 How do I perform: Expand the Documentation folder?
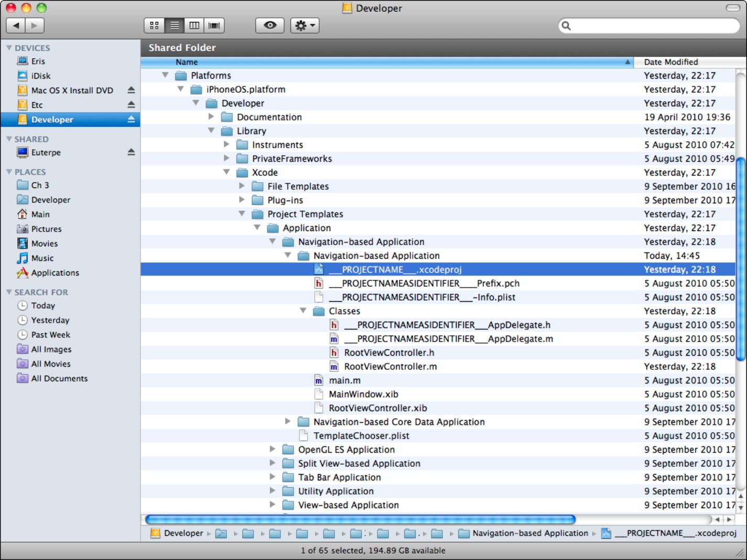[x=211, y=116]
